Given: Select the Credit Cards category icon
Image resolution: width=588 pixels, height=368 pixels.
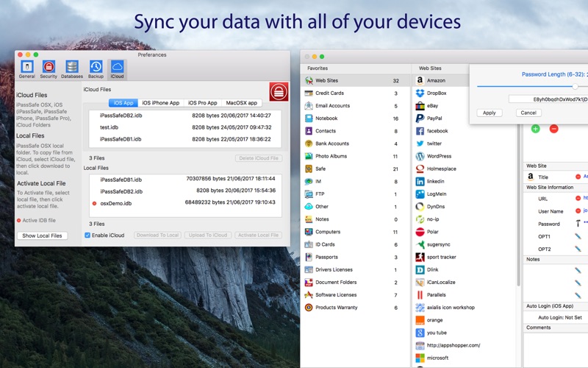Looking at the screenshot, I should coord(309,93).
